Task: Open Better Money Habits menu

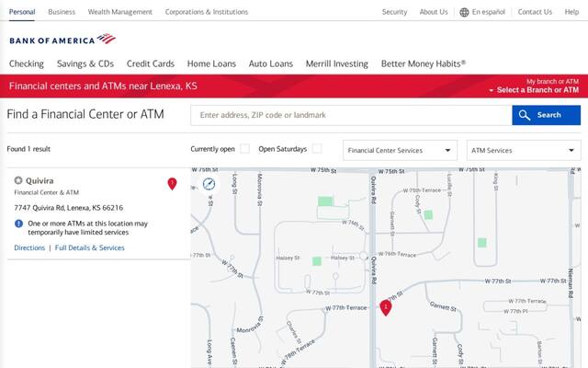Action: [x=424, y=63]
